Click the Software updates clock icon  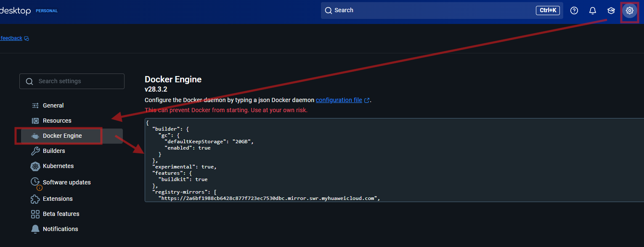(x=35, y=182)
